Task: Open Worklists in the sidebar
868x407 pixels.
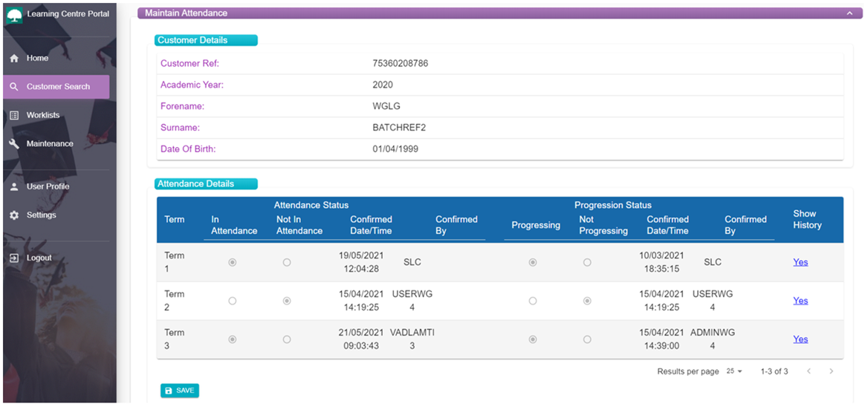Action: (x=56, y=116)
